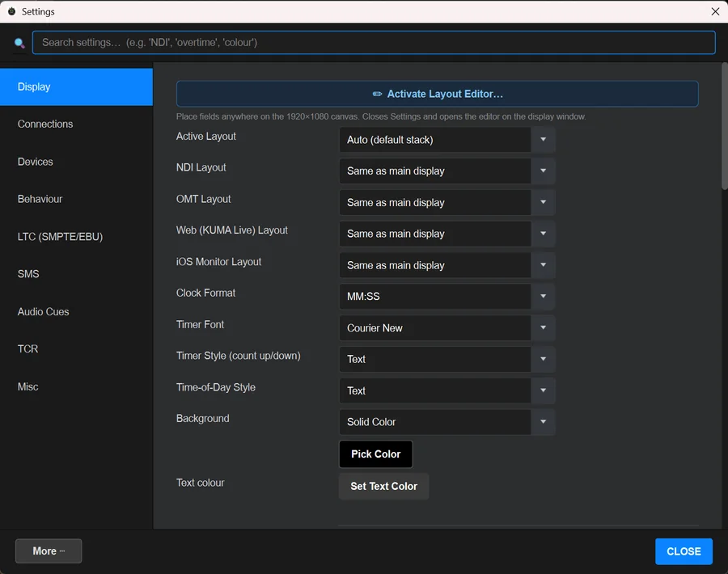The image size is (728, 574).
Task: Click the Settings window app icon
Action: tap(11, 11)
